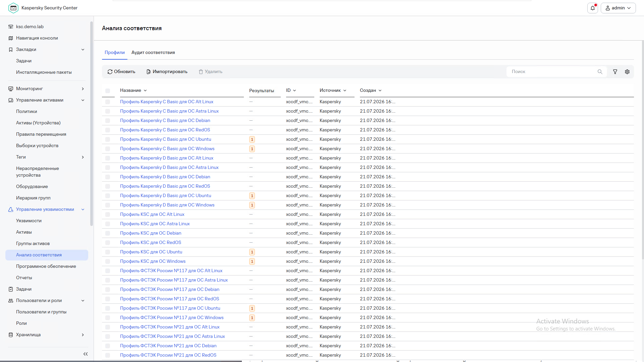The image size is (644, 362).
Task: Open the table filter funnel icon
Action: [615, 72]
